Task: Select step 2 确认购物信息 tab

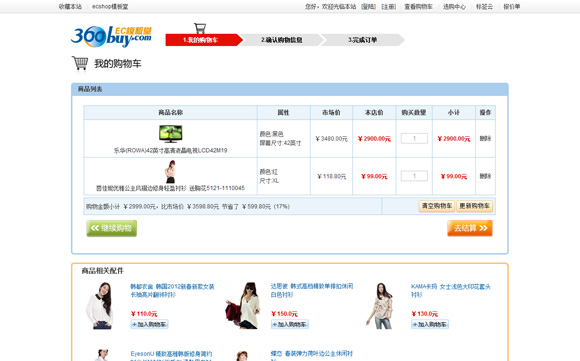Action: click(282, 40)
